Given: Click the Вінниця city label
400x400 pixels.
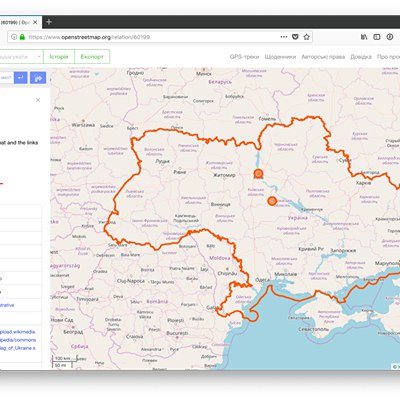Looking at the screenshot, I should (221, 204).
